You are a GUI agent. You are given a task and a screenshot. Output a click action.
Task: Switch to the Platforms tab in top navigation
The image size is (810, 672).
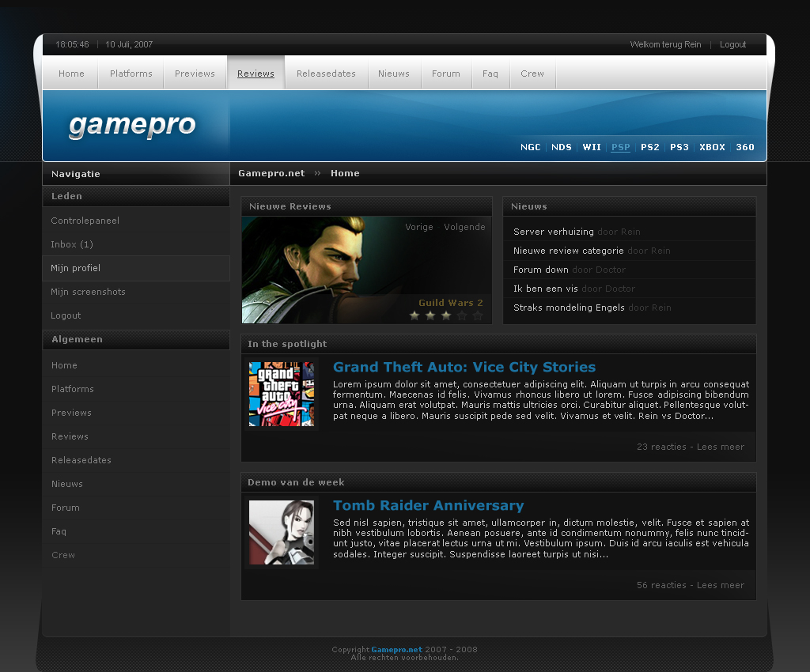tap(131, 74)
